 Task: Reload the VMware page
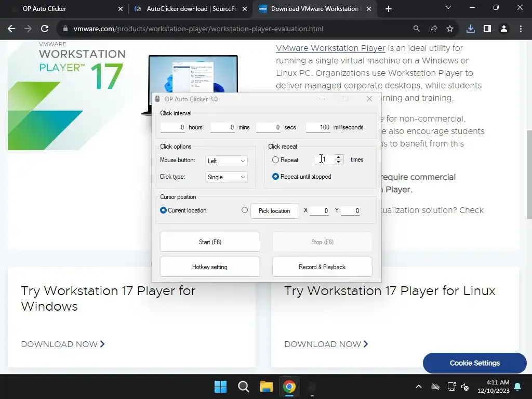tap(45, 29)
